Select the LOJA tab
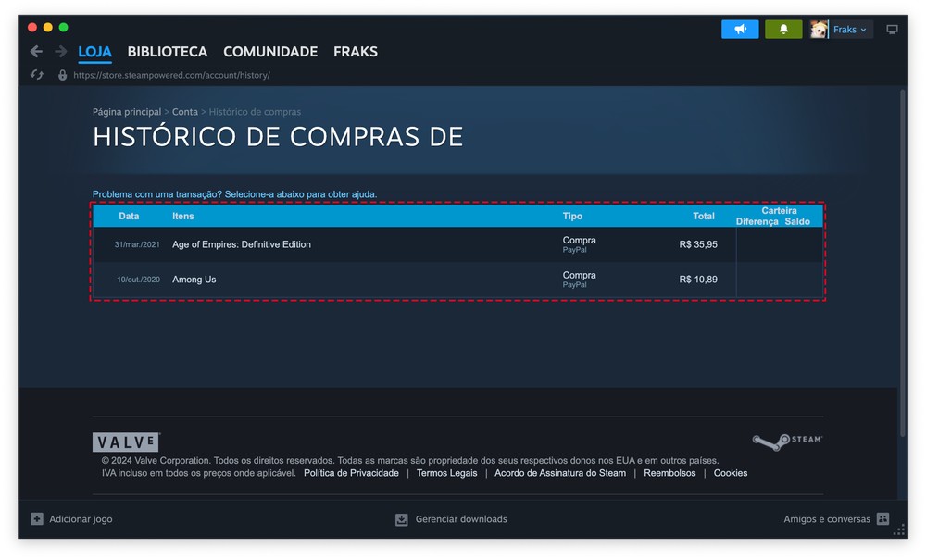The width and height of the screenshot is (926, 560). click(94, 52)
